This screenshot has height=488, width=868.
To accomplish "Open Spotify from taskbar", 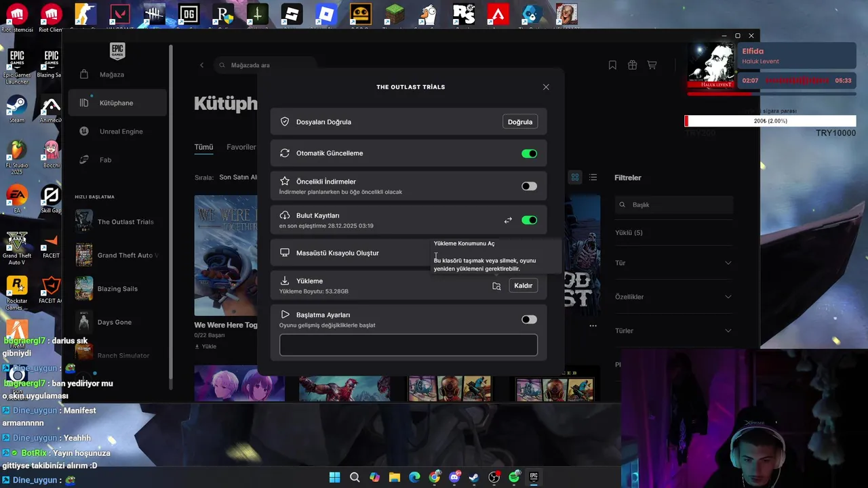I will tap(514, 477).
